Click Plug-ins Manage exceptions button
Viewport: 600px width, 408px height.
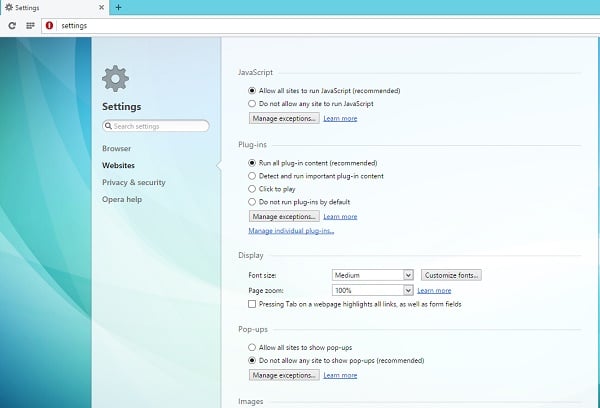point(284,216)
